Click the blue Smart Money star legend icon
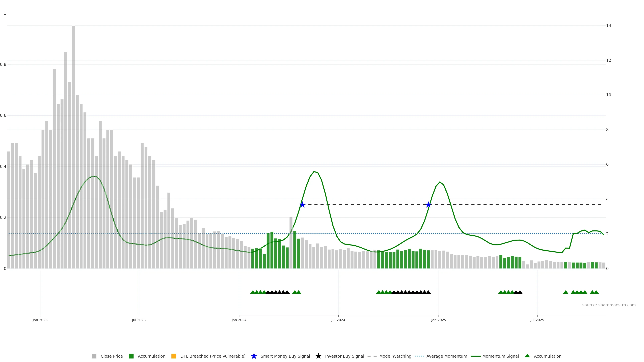Viewport: 644px width, 362px height. pyautogui.click(x=254, y=356)
